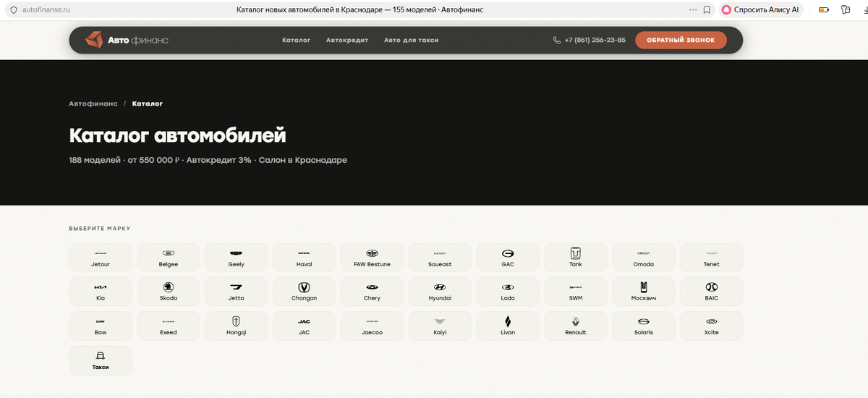
Task: Click the ОБРАТНЫЙ ЗВОНОК button
Action: [x=681, y=40]
